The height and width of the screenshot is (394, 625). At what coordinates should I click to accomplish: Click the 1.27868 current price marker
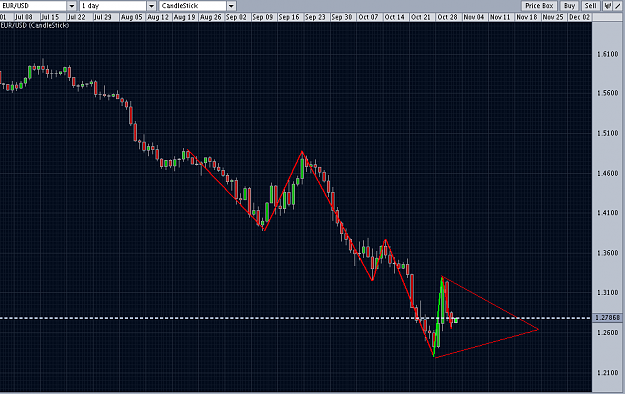(x=607, y=317)
